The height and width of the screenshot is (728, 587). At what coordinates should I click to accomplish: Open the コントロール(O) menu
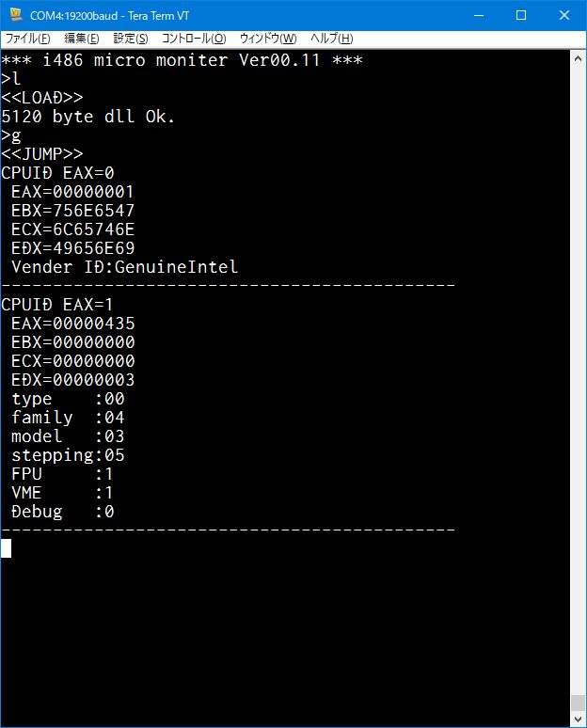pos(194,39)
